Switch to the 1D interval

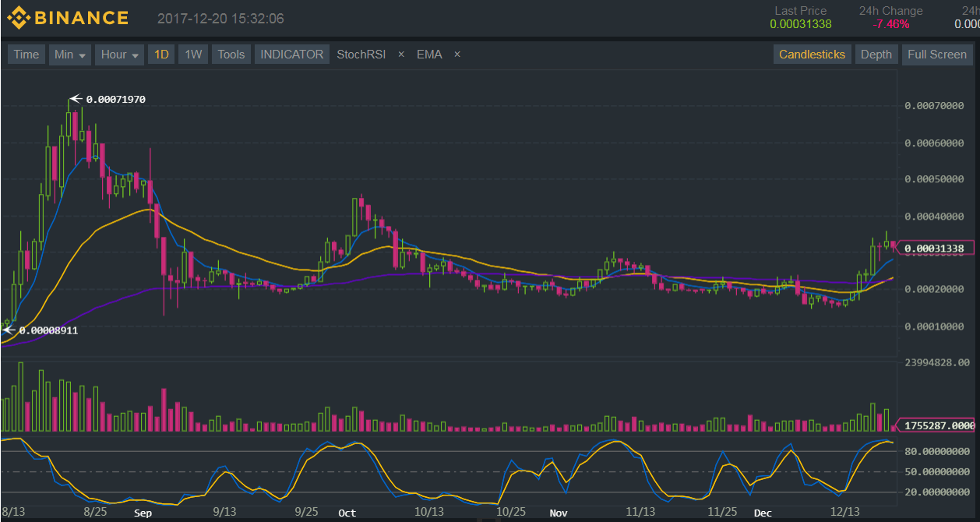coord(161,55)
